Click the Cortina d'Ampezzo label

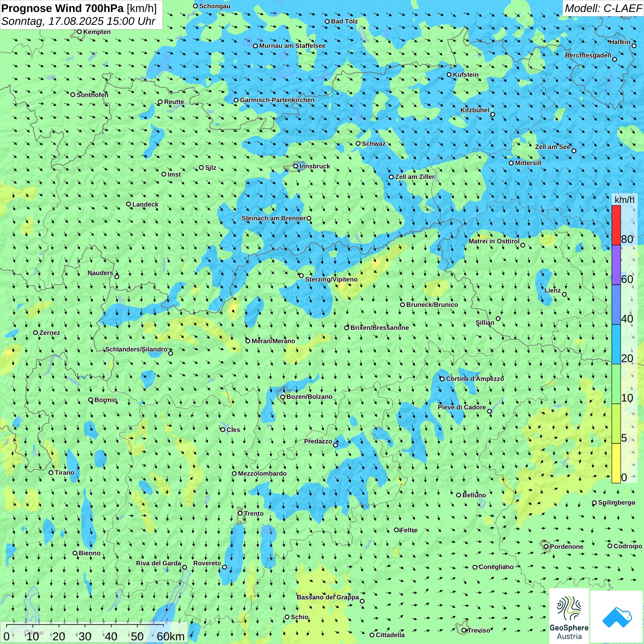475,379
